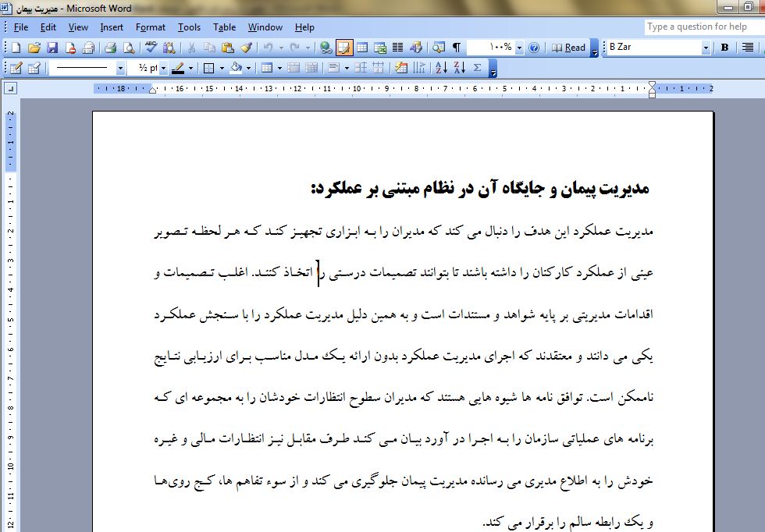
Task: Open the ½ pt line weight dropdown
Action: coord(163,68)
